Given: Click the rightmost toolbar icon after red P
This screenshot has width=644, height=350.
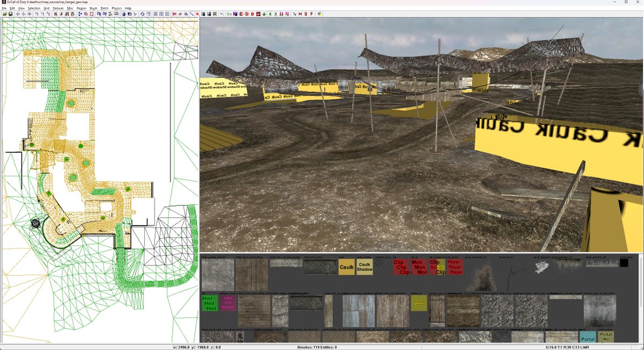Looking at the screenshot, I should pos(319,14).
